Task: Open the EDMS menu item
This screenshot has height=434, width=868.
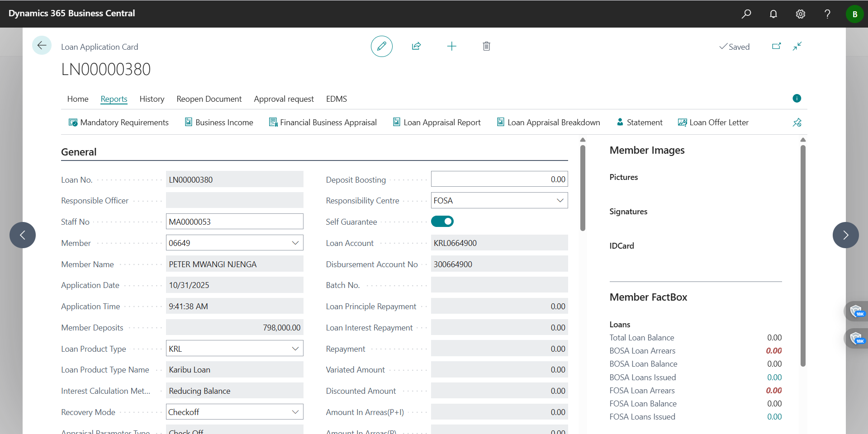Action: point(336,99)
